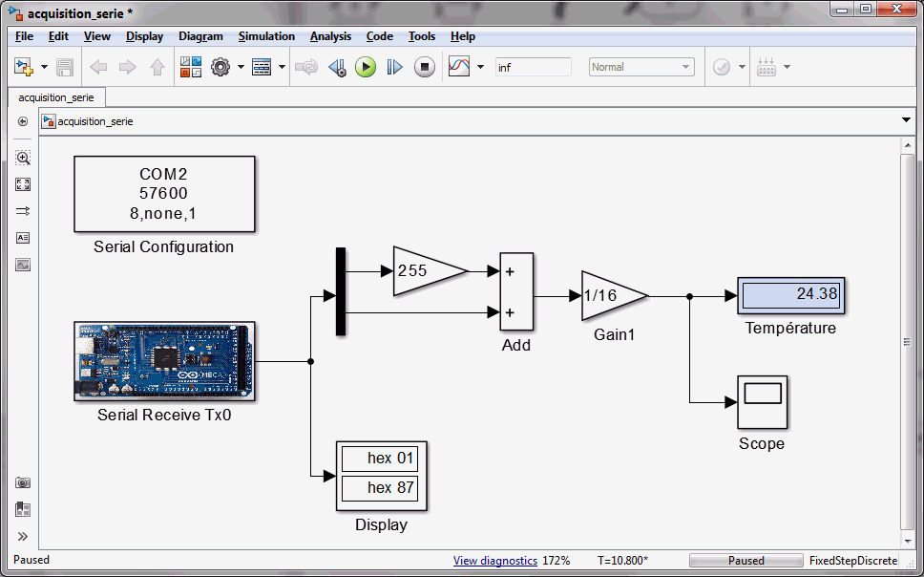Click the T=10.800* simulation time text
The width and height of the screenshot is (924, 577).
[623, 561]
